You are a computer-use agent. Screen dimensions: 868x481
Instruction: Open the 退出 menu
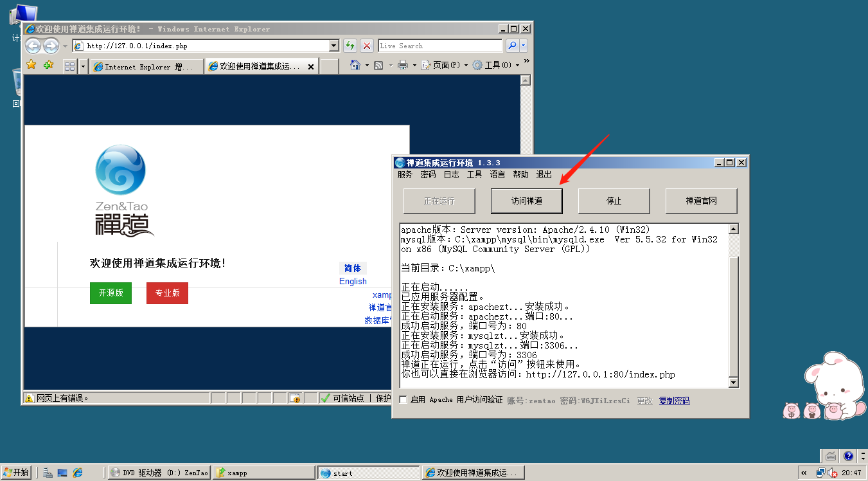pyautogui.click(x=544, y=174)
